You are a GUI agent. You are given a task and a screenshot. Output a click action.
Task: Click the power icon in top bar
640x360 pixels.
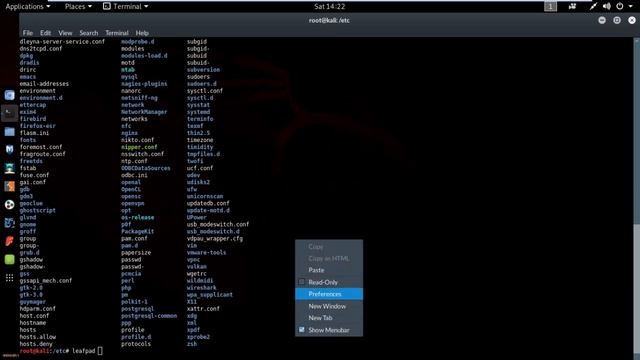(x=620, y=6)
